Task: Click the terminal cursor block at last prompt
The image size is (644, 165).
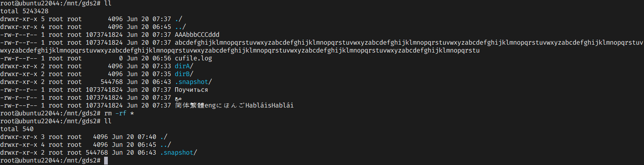Action: [106, 160]
